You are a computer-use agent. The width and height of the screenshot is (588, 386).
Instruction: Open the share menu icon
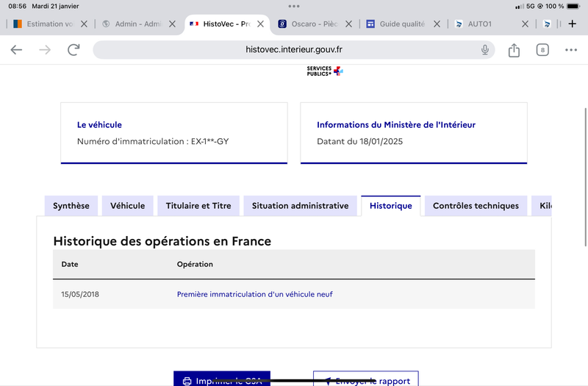point(514,50)
